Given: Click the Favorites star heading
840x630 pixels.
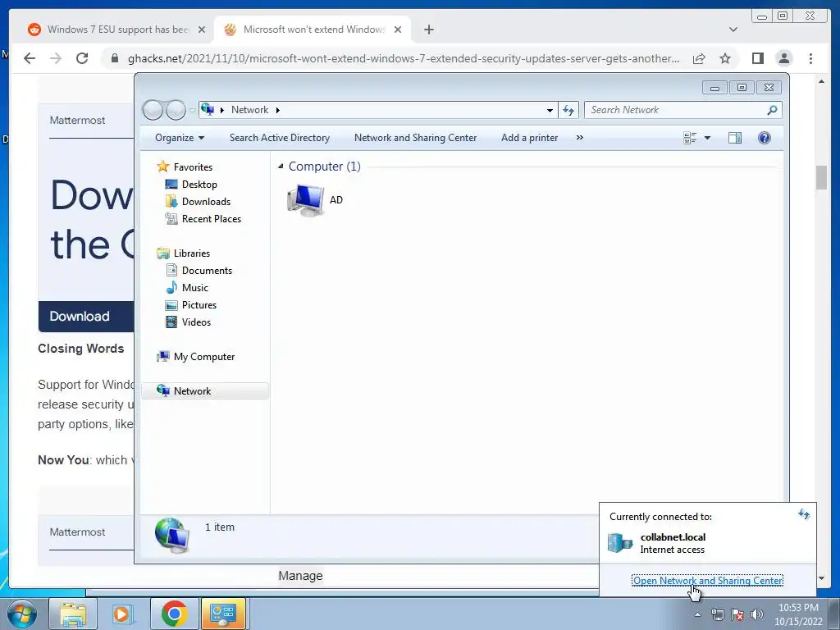Looking at the screenshot, I should tap(185, 167).
